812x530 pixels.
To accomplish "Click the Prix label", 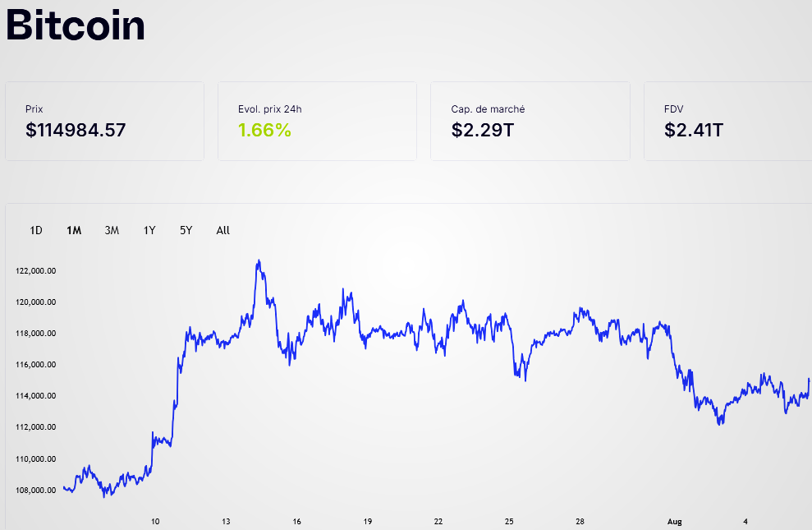I will [x=34, y=109].
